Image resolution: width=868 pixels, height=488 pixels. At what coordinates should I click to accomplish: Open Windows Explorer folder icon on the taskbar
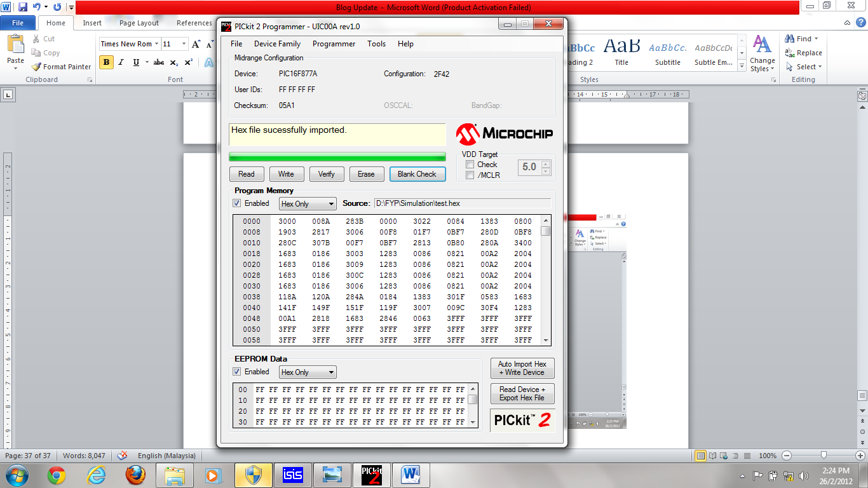175,475
